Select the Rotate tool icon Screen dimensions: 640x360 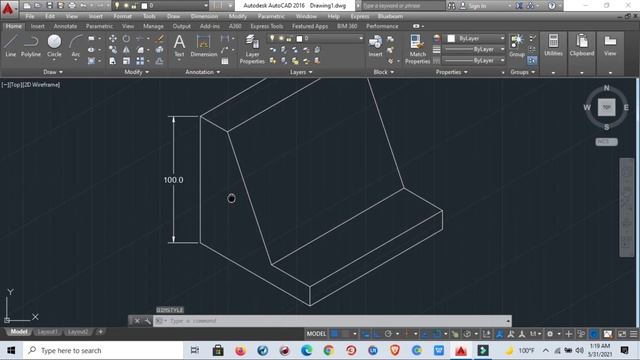tap(126, 38)
